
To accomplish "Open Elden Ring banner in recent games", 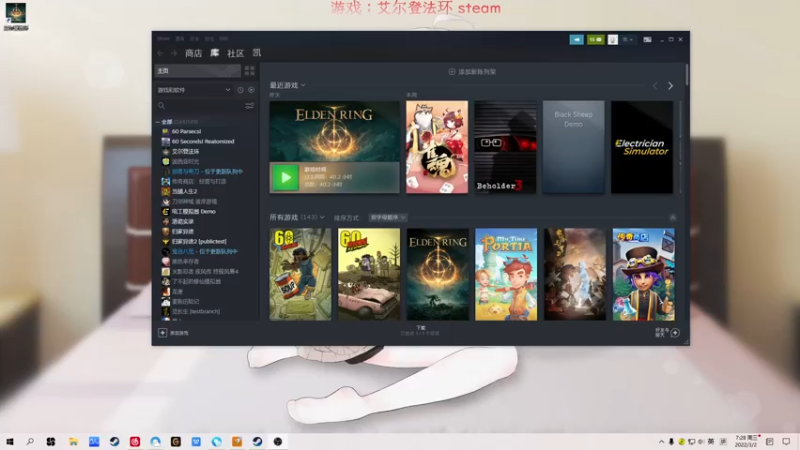I will tap(335, 147).
